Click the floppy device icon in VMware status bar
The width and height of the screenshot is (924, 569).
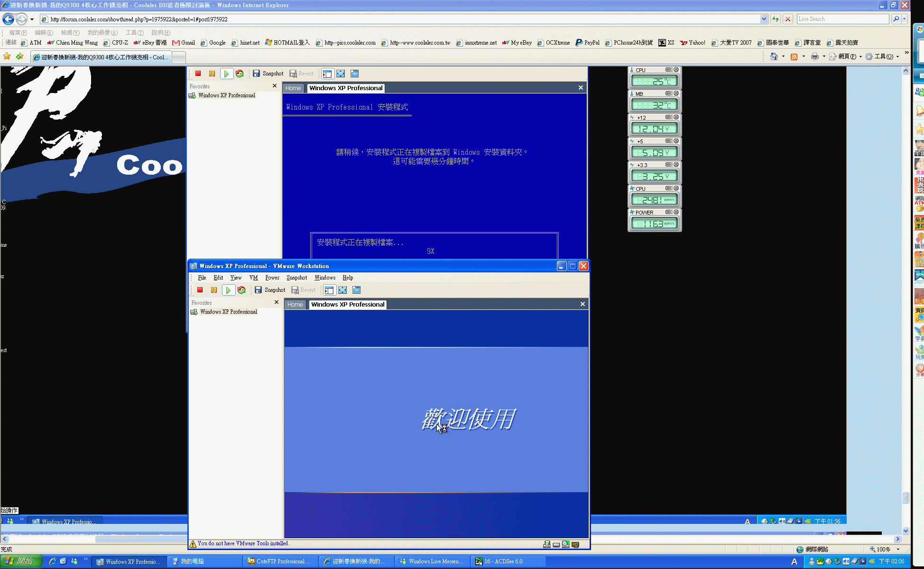point(547,544)
